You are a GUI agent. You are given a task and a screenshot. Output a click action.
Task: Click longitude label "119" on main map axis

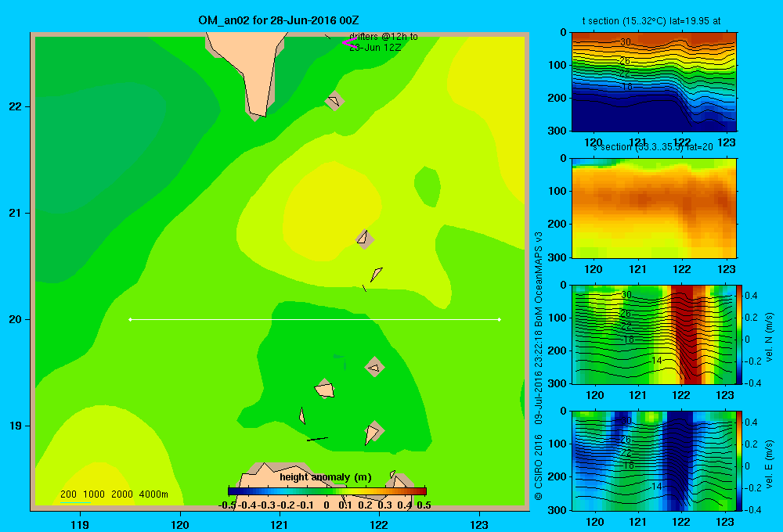point(80,524)
